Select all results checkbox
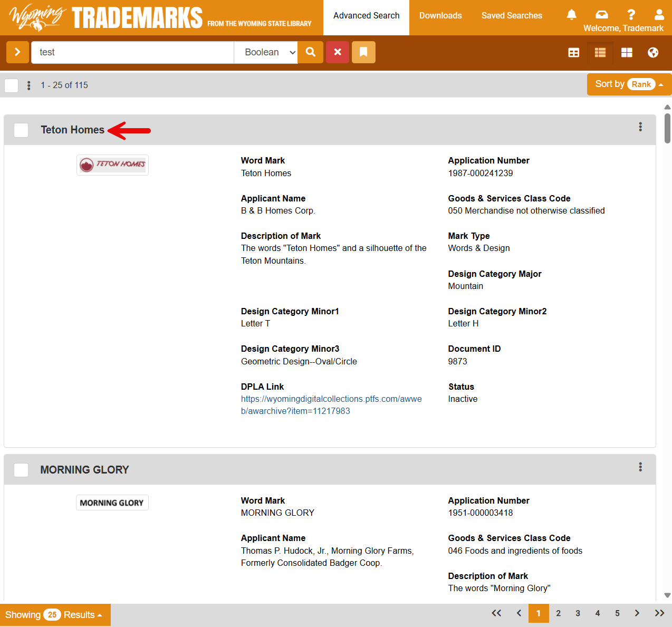The image size is (672, 627). (12, 85)
